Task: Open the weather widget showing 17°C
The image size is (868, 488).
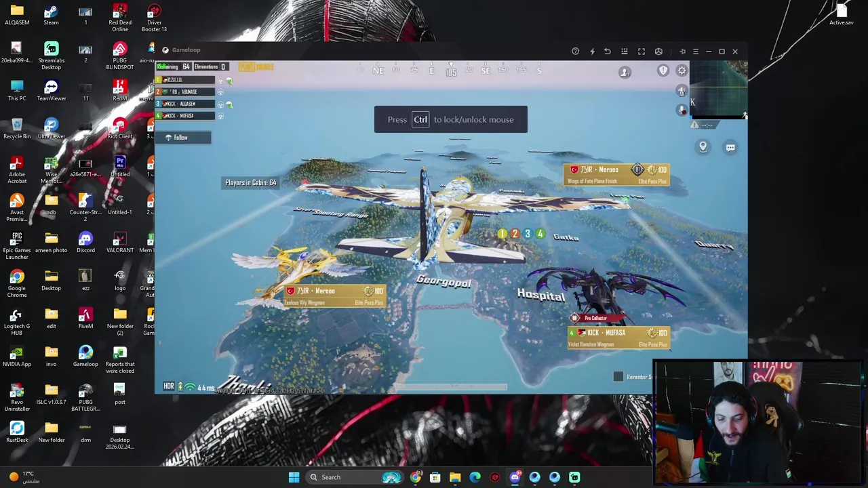Action: point(24,477)
